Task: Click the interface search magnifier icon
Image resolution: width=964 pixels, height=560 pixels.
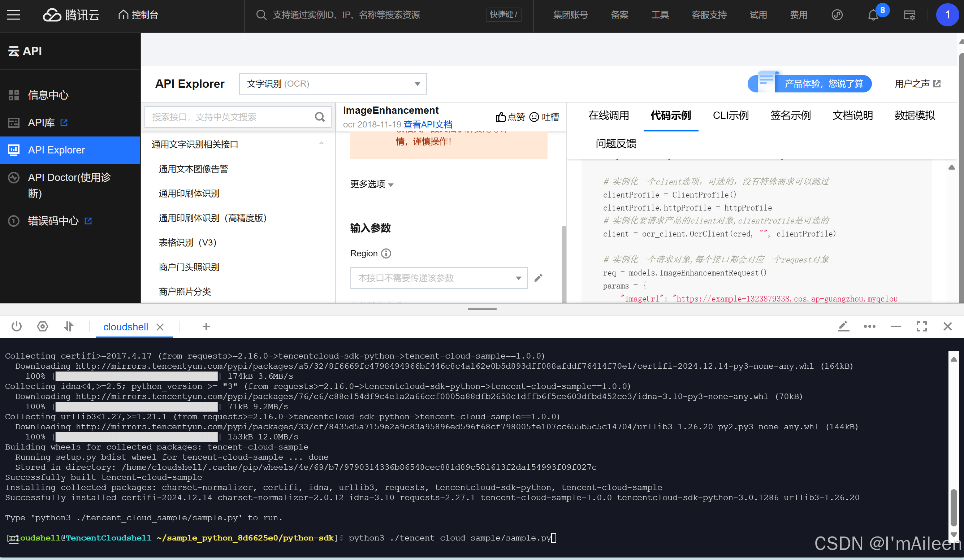Action: [320, 117]
